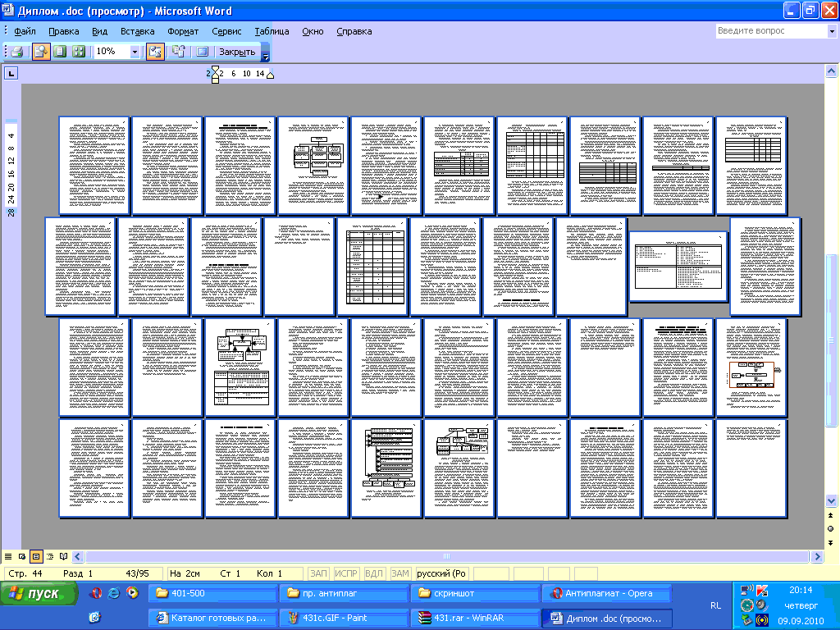Click the 'русский (Ро' language status field
The image size is (840, 630).
tap(441, 573)
